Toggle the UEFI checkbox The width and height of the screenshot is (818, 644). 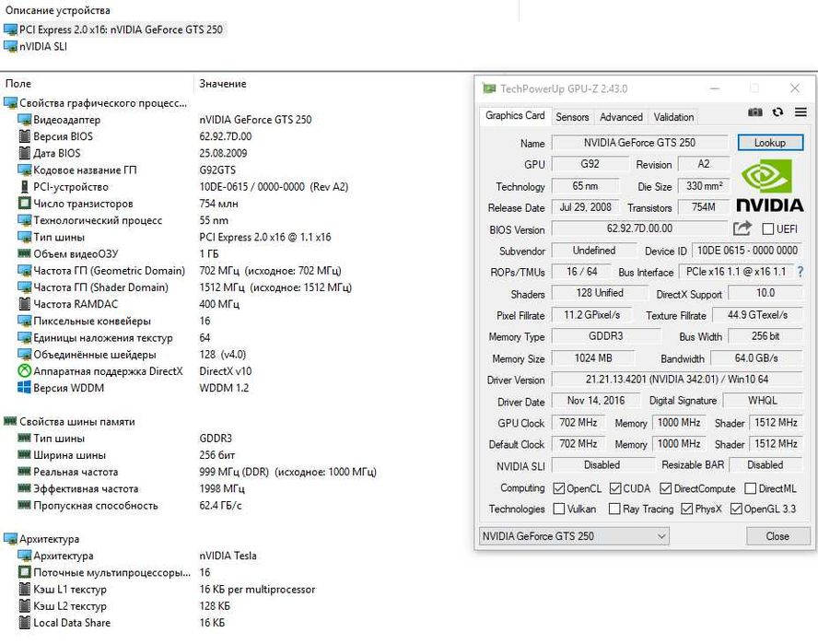767,229
